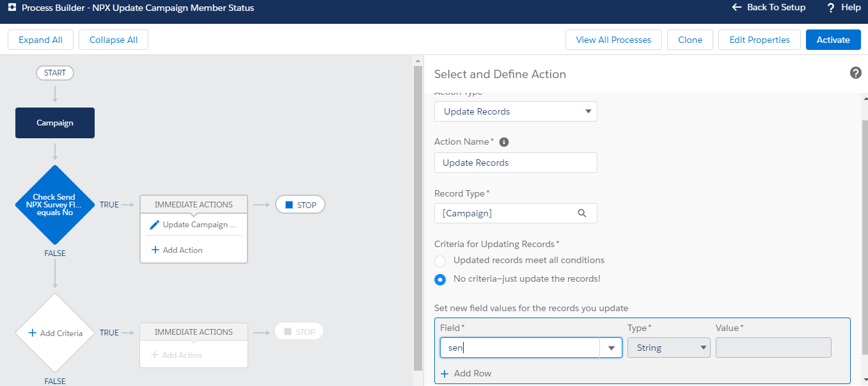Select 'Updated records meet all conditions' radio
Image resolution: width=868 pixels, height=386 pixels.
pyautogui.click(x=440, y=261)
